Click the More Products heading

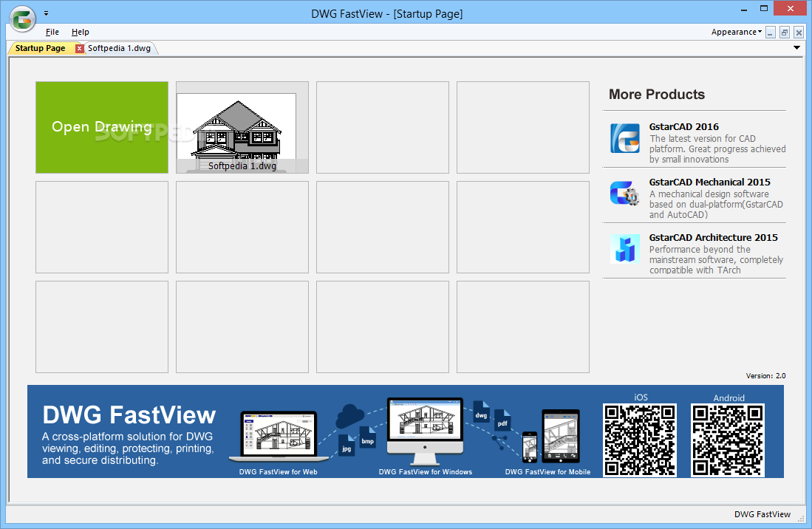tap(657, 95)
